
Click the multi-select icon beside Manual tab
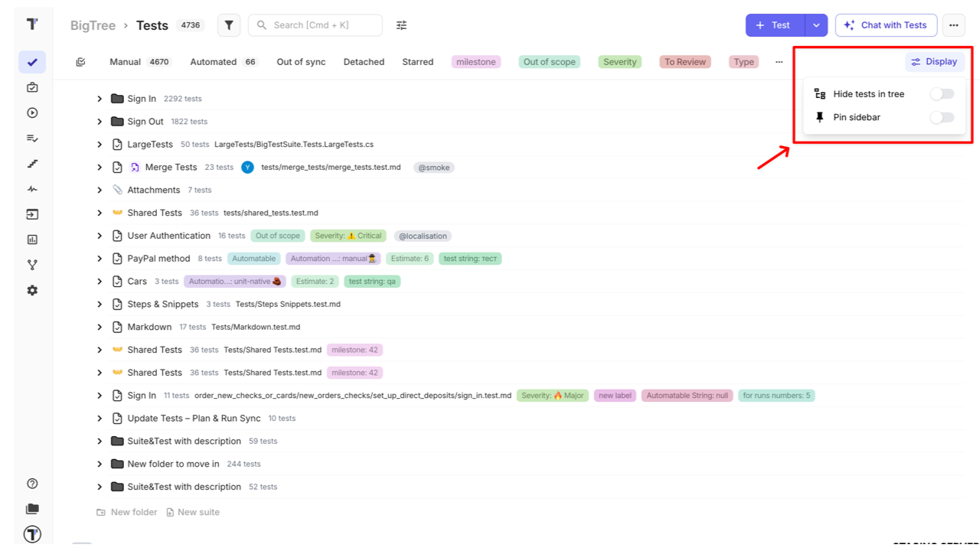coord(81,62)
